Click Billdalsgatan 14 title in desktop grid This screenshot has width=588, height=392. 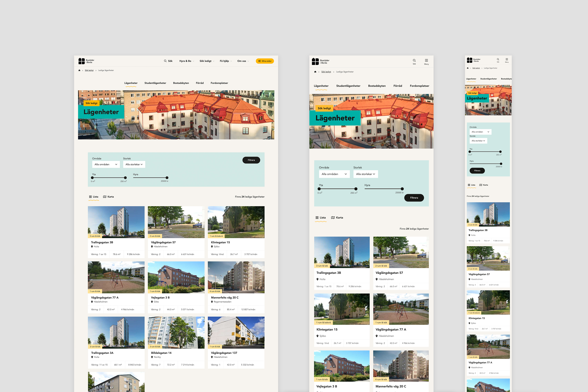click(x=161, y=353)
